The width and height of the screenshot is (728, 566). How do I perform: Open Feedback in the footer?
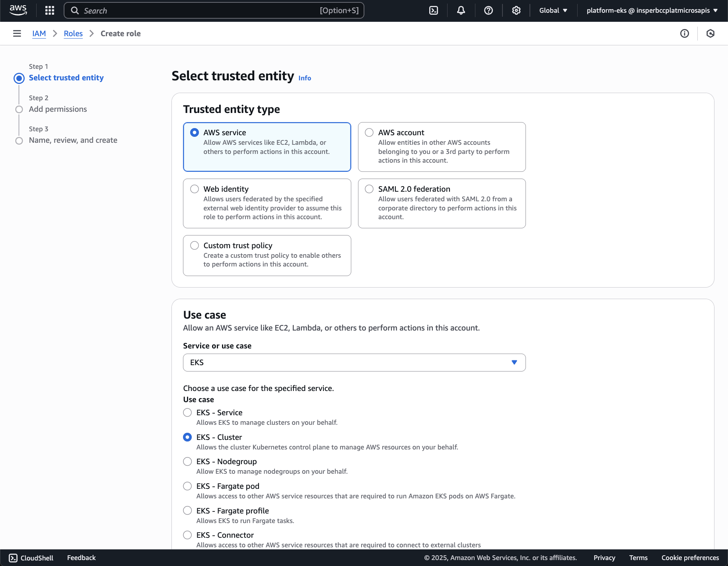click(x=81, y=558)
